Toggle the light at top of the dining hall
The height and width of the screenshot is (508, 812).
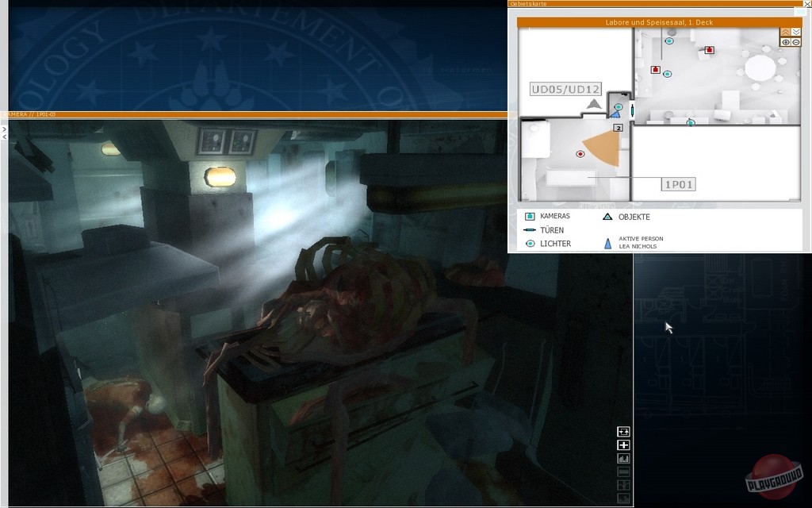(669, 40)
